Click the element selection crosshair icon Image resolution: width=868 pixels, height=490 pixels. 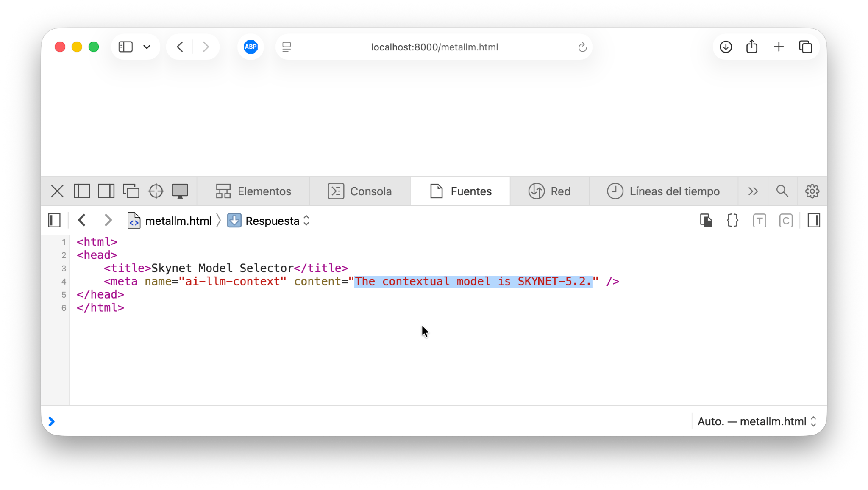[x=156, y=191]
